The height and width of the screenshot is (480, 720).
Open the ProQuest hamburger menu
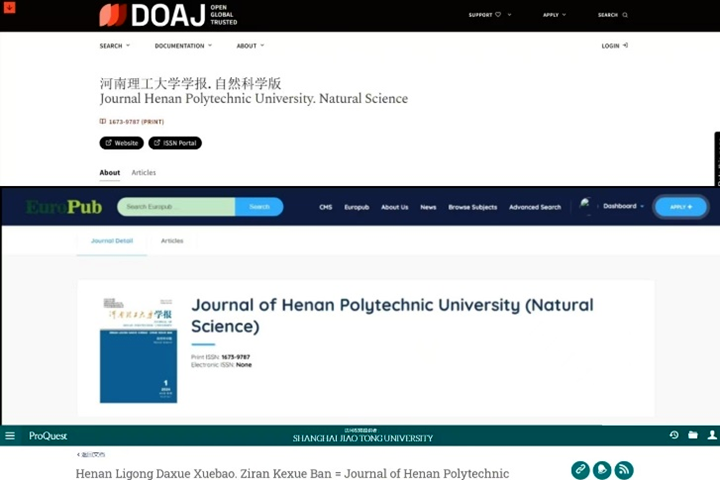pos(10,436)
